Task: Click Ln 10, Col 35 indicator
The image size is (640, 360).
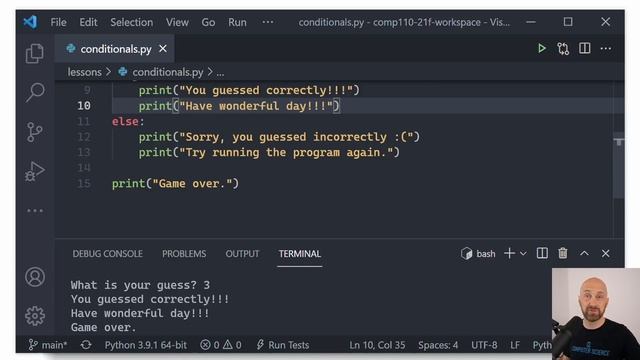Action: point(377,345)
